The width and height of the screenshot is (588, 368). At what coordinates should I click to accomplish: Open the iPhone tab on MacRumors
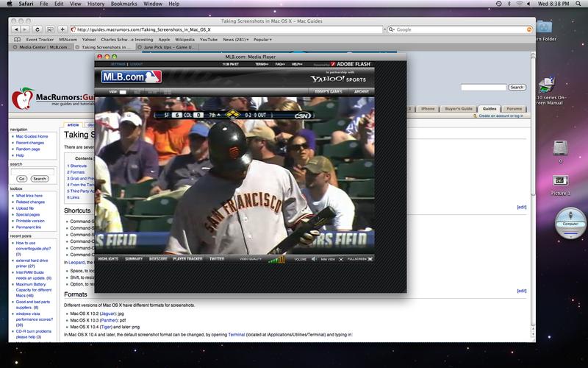tap(428, 109)
